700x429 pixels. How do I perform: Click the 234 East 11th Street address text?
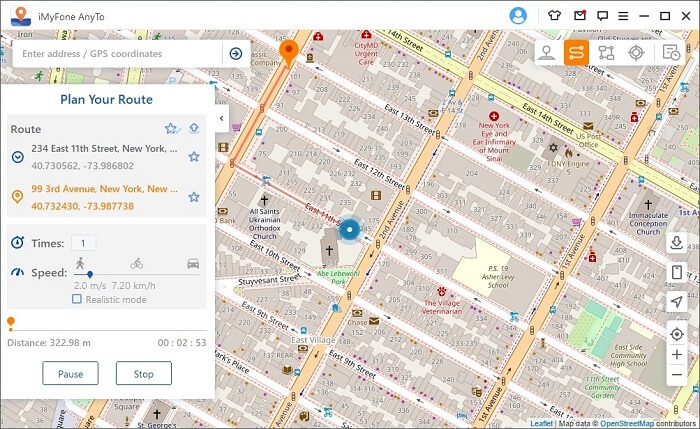coord(104,149)
